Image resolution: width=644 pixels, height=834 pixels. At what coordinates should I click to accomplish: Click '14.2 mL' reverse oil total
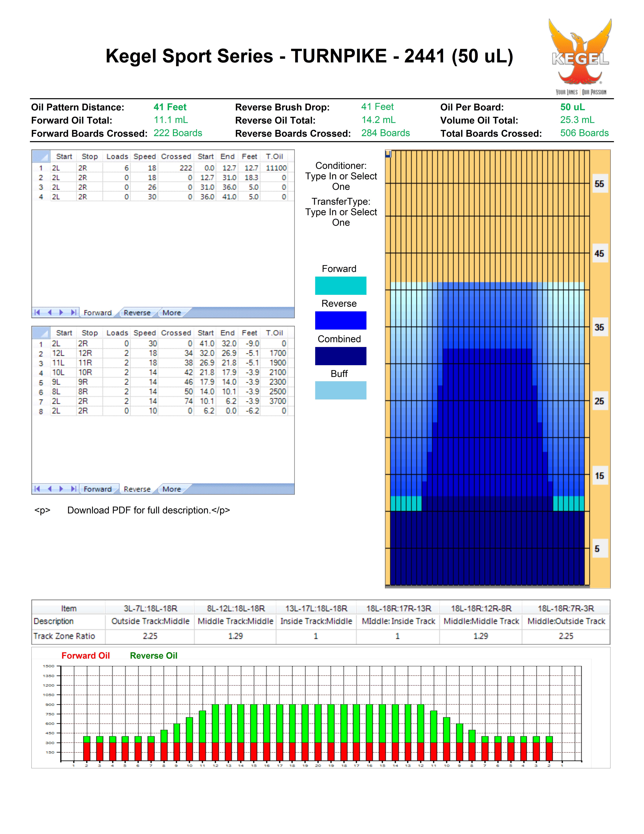click(378, 120)
